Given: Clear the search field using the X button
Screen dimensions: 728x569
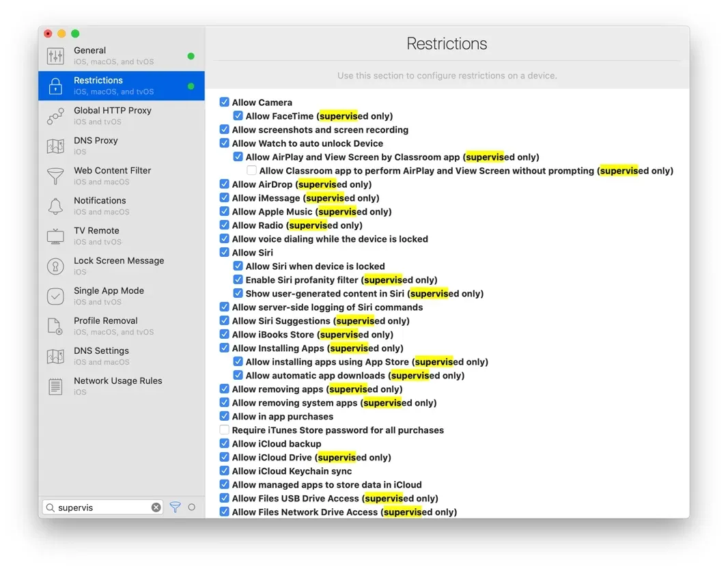Looking at the screenshot, I should 156,507.
